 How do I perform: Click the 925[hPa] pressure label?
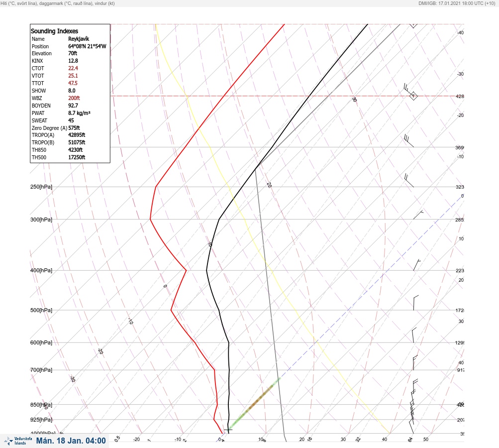[41, 420]
